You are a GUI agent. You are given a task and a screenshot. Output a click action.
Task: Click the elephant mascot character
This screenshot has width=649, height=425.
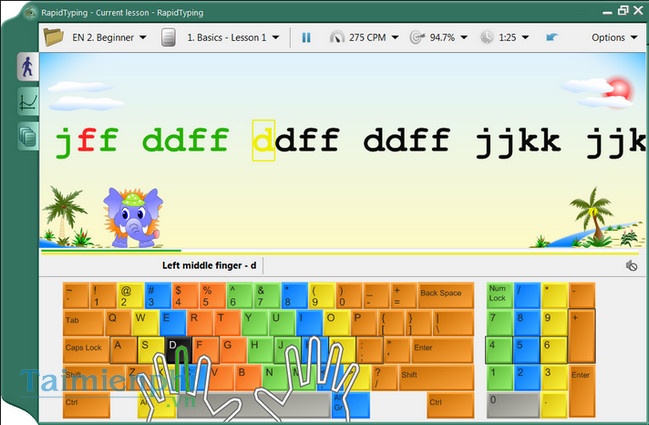pyautogui.click(x=132, y=218)
